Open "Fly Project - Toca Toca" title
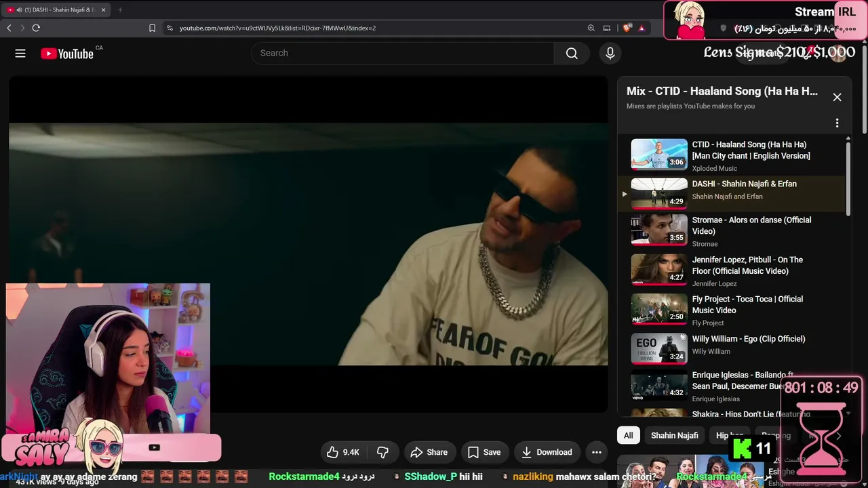Image resolution: width=868 pixels, height=488 pixels. [747, 304]
